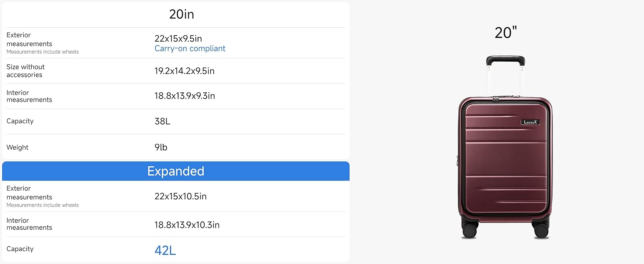Image resolution: width=644 pixels, height=264 pixels.
Task: Click the Size without accessories label
Action: pos(26,71)
